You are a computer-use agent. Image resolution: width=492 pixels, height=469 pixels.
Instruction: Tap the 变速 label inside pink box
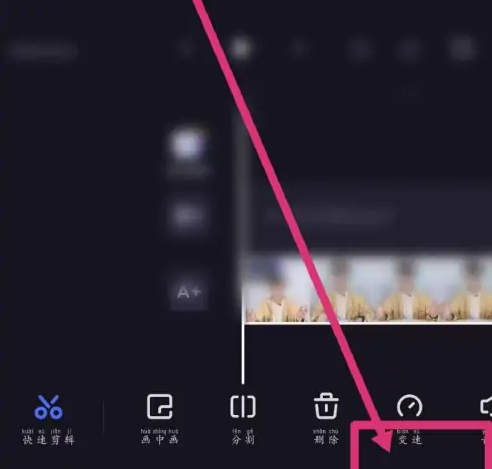[410, 440]
